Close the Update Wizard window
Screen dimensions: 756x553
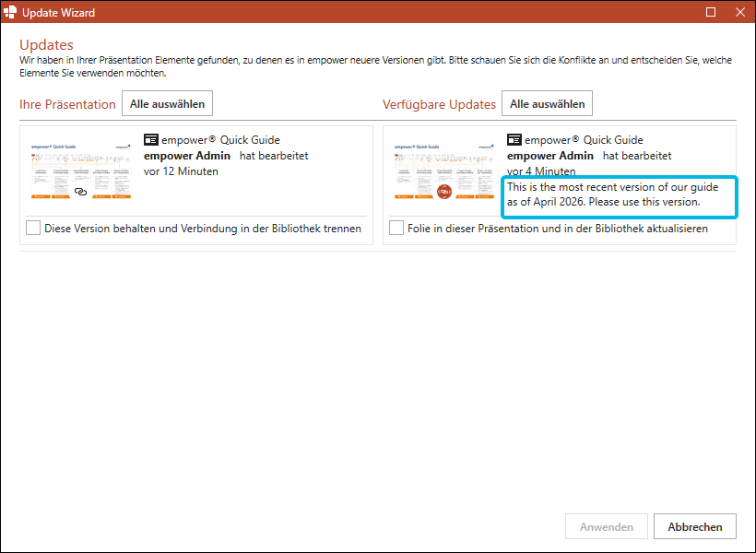740,12
